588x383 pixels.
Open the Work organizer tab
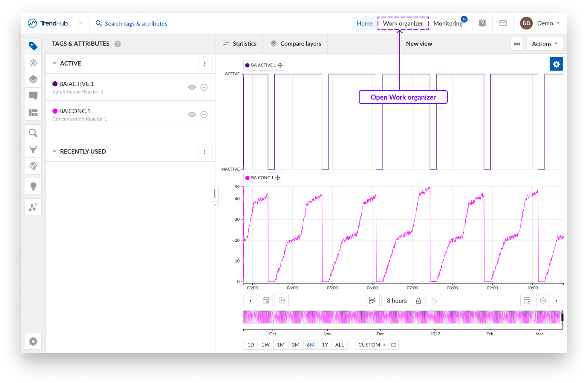click(403, 23)
